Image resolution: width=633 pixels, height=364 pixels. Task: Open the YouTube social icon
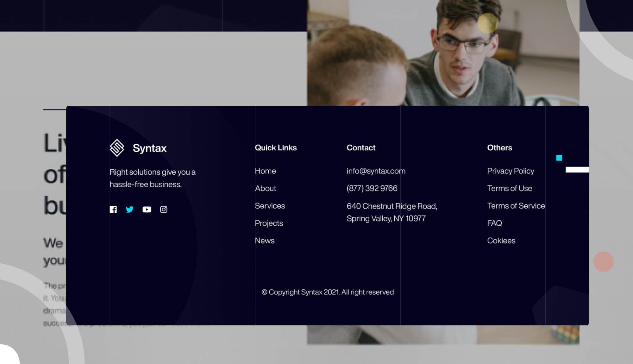point(147,210)
